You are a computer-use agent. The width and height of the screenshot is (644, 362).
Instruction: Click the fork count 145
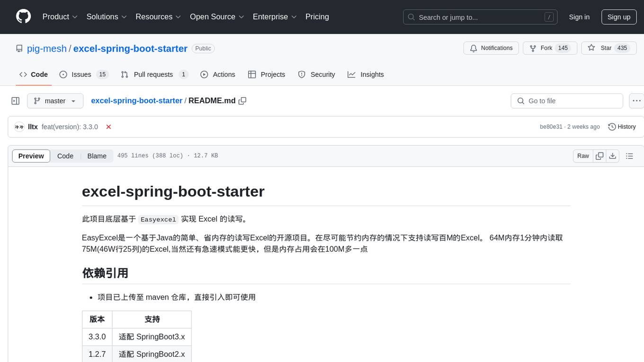[x=563, y=48]
